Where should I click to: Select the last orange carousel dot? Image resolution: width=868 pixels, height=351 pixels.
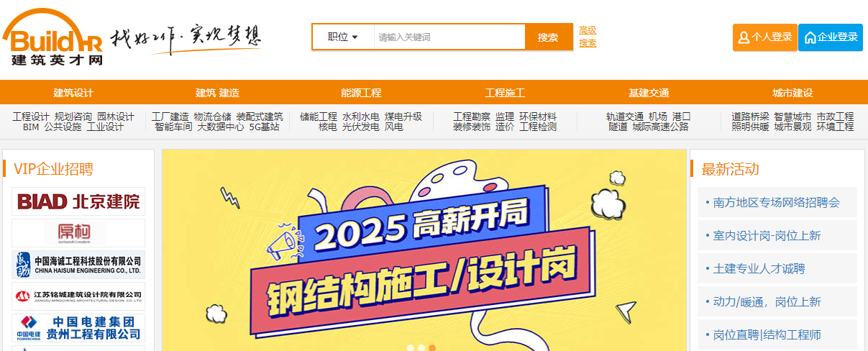[x=432, y=348]
